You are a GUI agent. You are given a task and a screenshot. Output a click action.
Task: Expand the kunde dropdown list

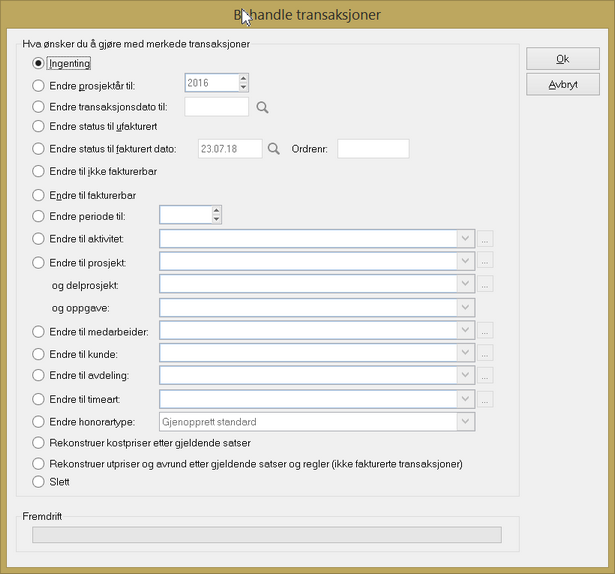[x=465, y=352]
